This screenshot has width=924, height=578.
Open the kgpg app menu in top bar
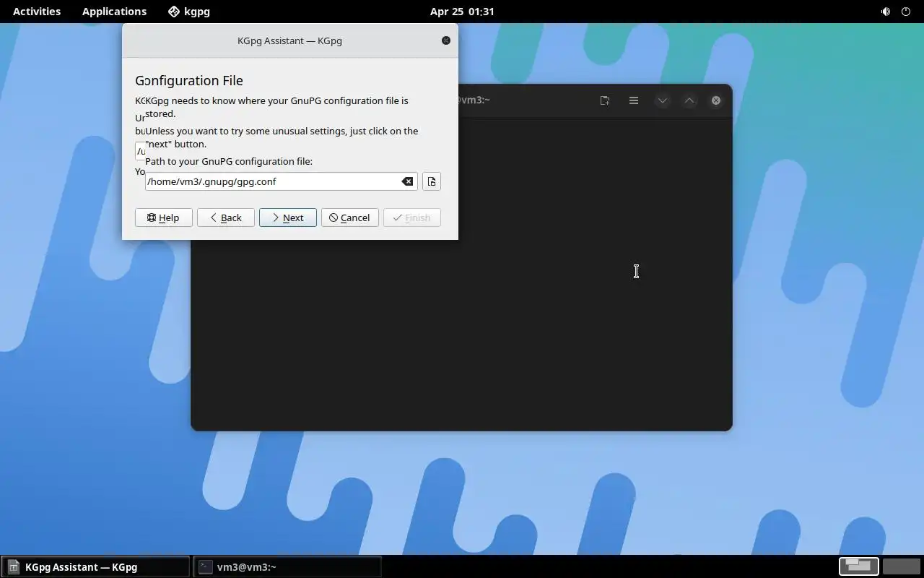189,12
